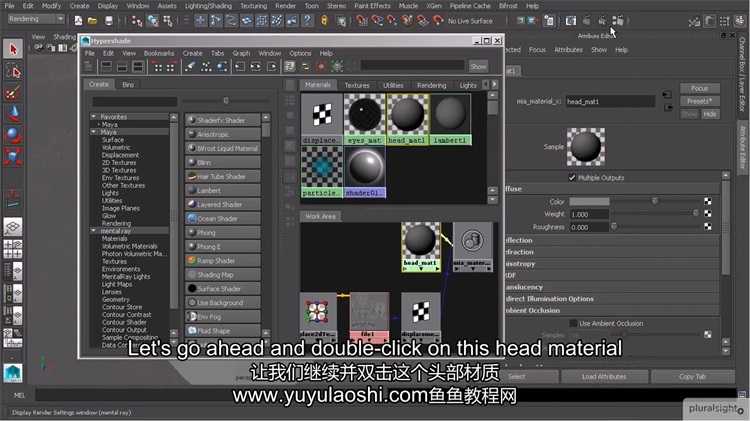Expand Indirect Illumination Options section
This screenshot has height=421, width=750.
tap(612, 299)
